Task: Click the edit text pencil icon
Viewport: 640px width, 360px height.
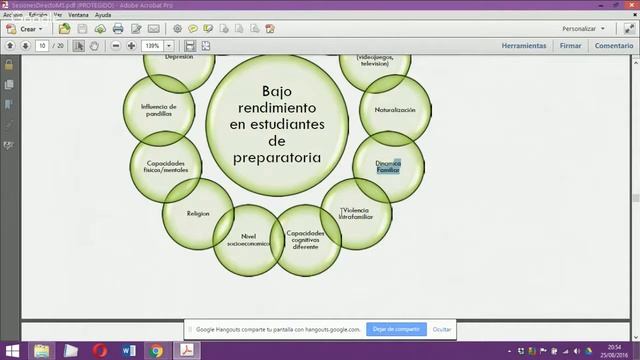Action: click(x=136, y=29)
